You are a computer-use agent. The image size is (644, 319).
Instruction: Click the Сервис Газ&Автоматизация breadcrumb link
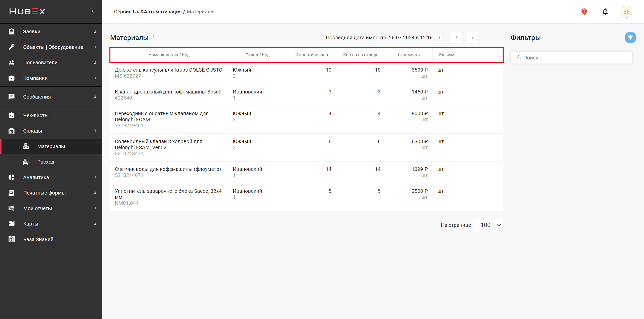(x=148, y=12)
